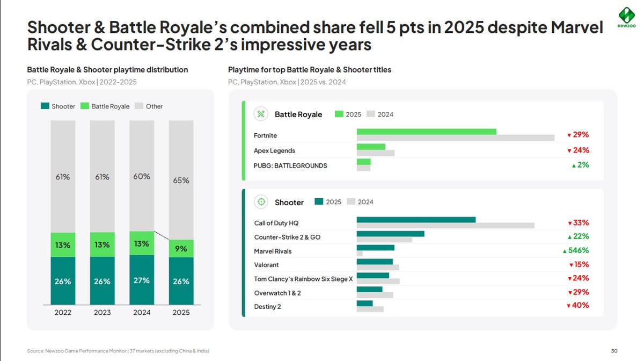Screen dimensions: 644x361
Task: Click the Call of Duty HQ 2024 gray bar
Action: point(445,226)
